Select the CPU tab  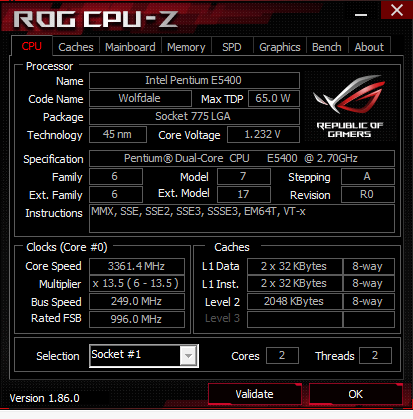pos(32,46)
